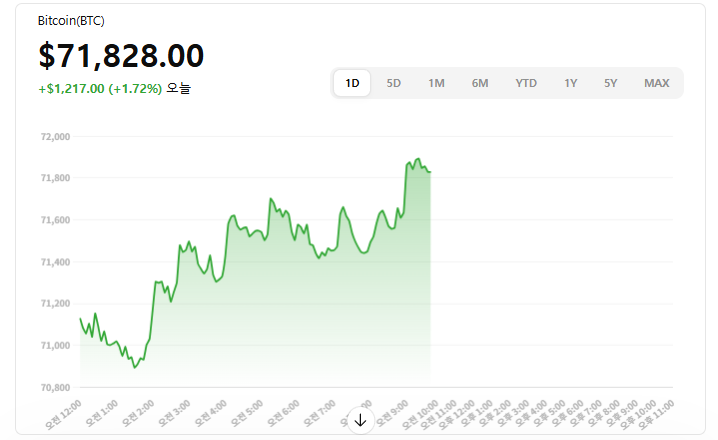Select the YTD range tab
Viewport: 718px width, 440px height.
click(526, 83)
